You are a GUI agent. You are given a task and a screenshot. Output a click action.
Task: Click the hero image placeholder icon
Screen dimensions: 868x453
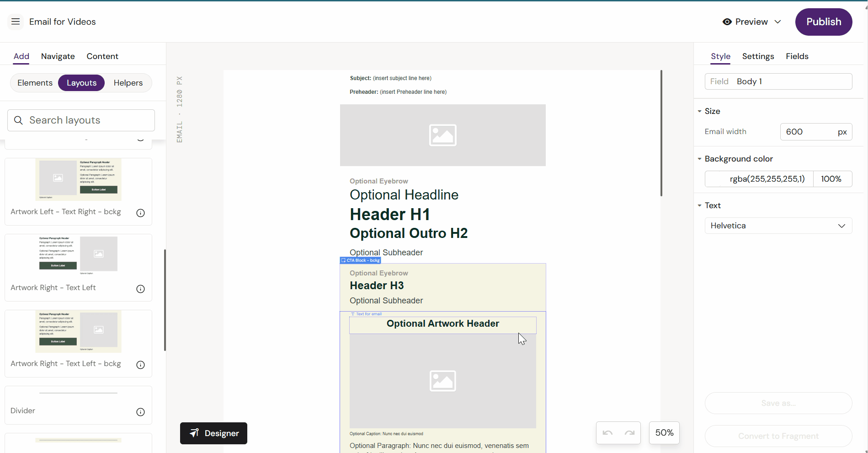tap(442, 135)
